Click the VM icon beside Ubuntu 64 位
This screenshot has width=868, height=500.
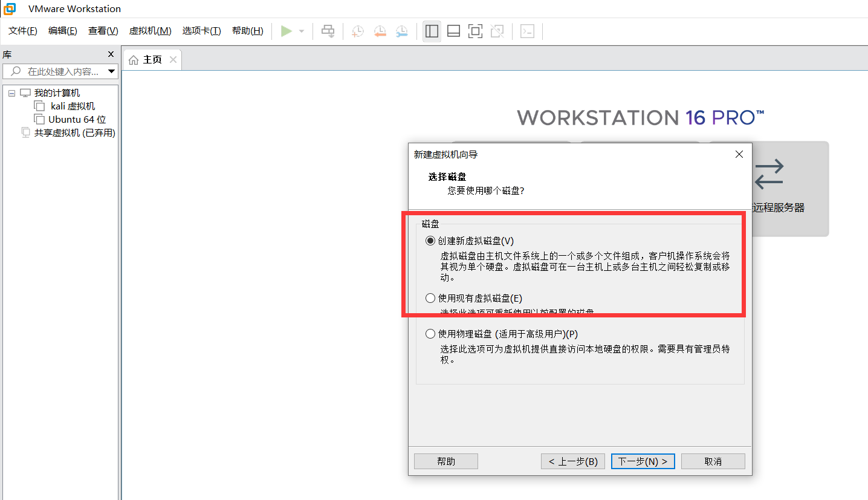[39, 120]
